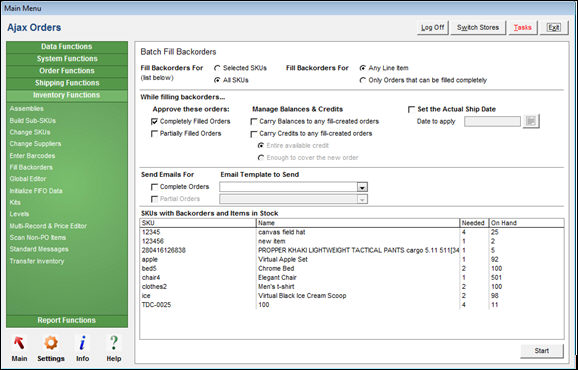Collapse the Inventory Functions section
578x370 pixels.
coord(67,95)
